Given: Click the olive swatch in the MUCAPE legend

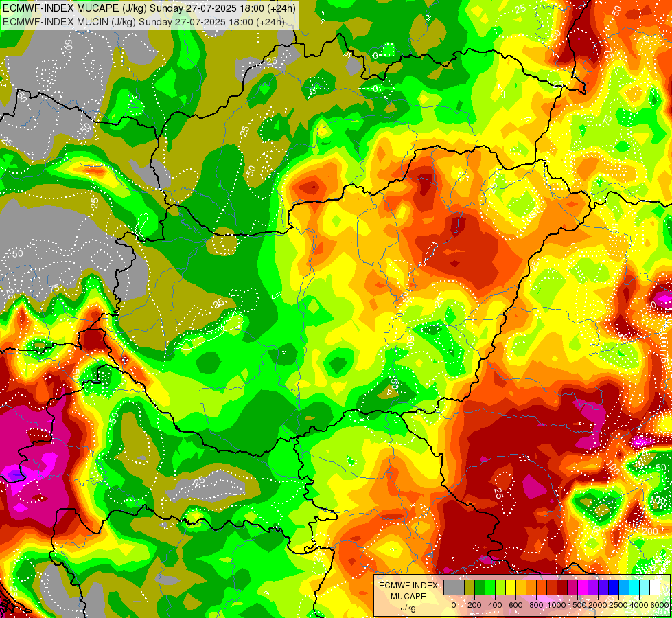Looking at the screenshot, I should (x=470, y=587).
